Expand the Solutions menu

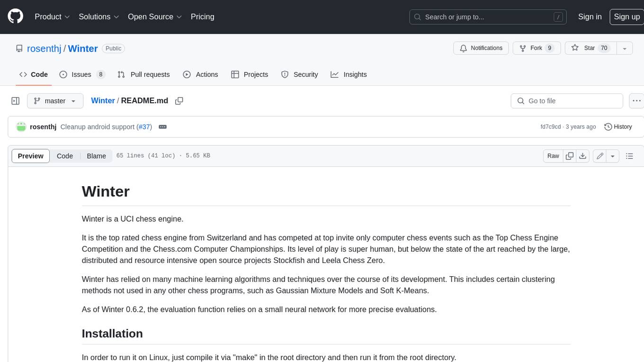pyautogui.click(x=98, y=17)
